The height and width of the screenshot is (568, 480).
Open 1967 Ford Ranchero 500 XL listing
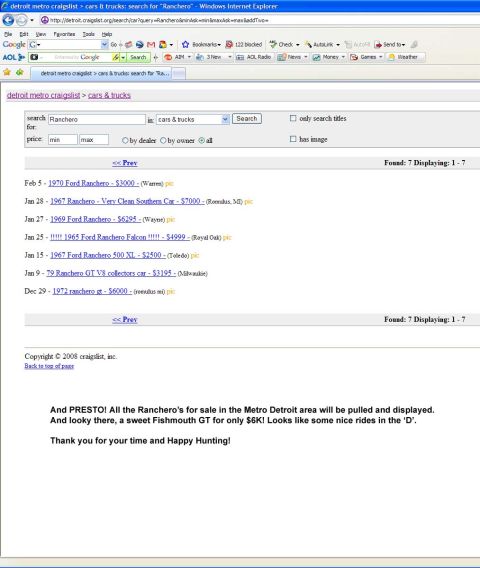pyautogui.click(x=108, y=255)
